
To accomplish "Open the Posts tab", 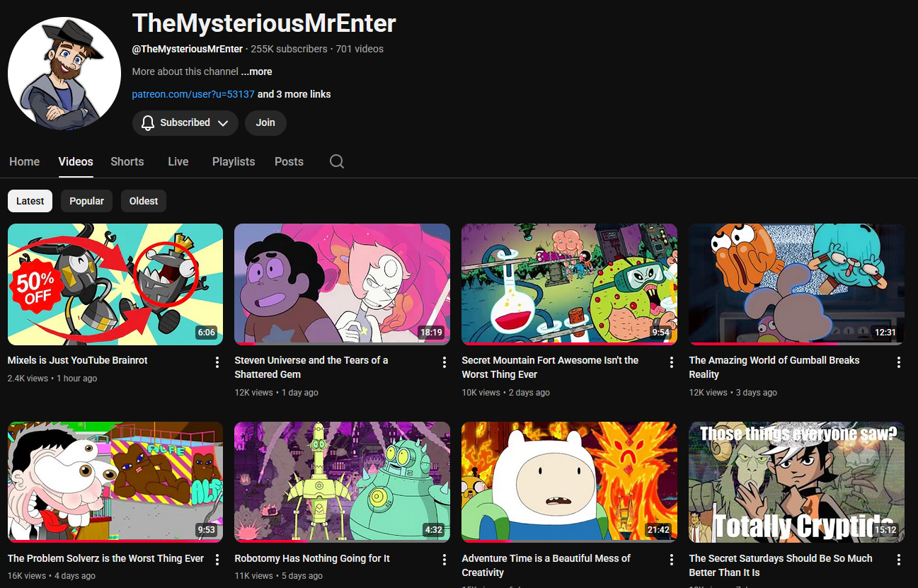I will [x=289, y=161].
